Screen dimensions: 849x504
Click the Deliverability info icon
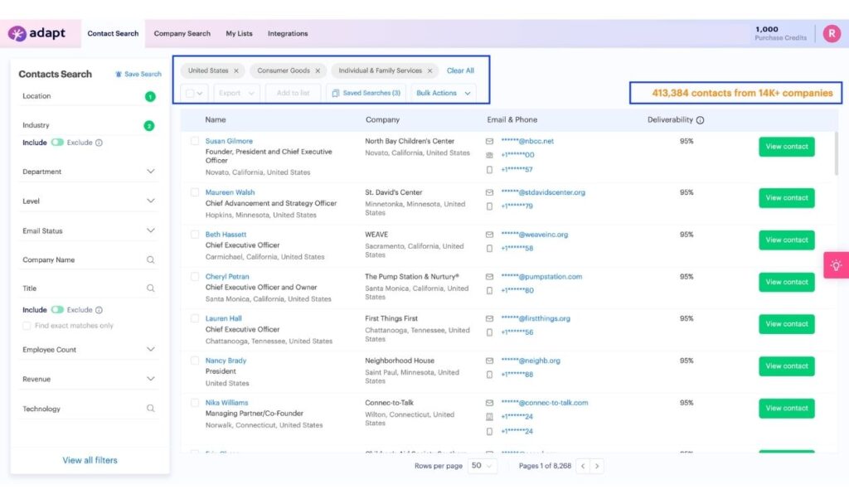[x=700, y=120]
